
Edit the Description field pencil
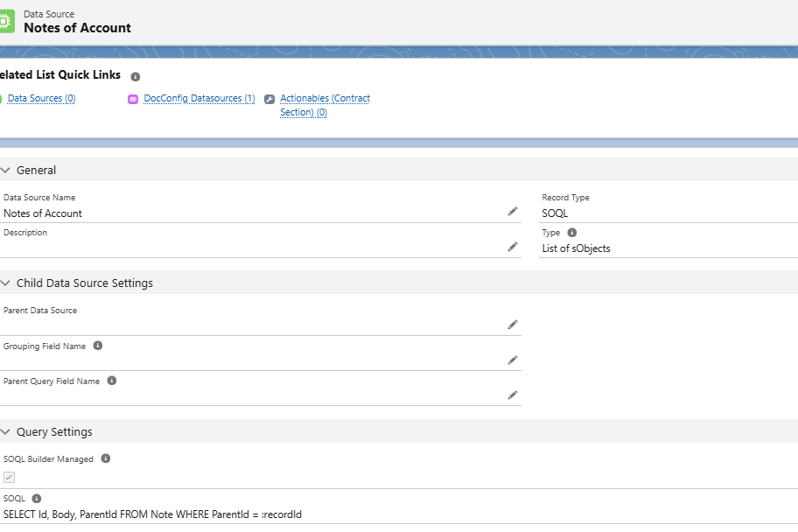click(513, 247)
